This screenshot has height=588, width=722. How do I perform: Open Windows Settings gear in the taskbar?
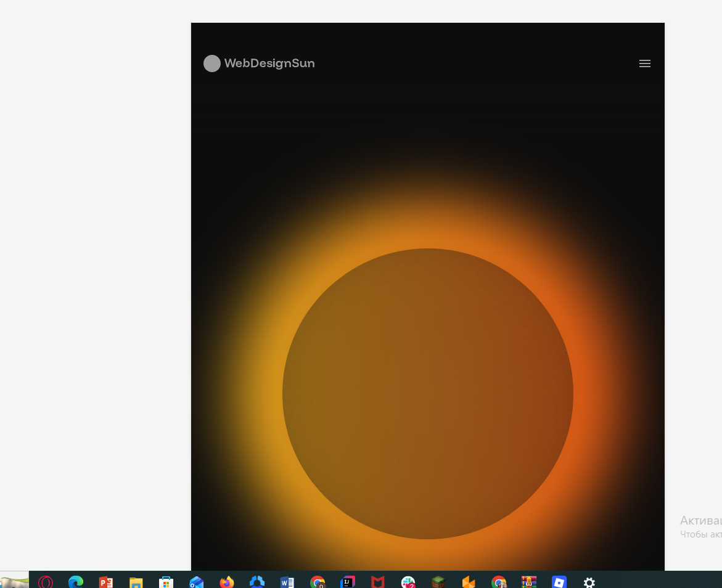click(x=589, y=582)
